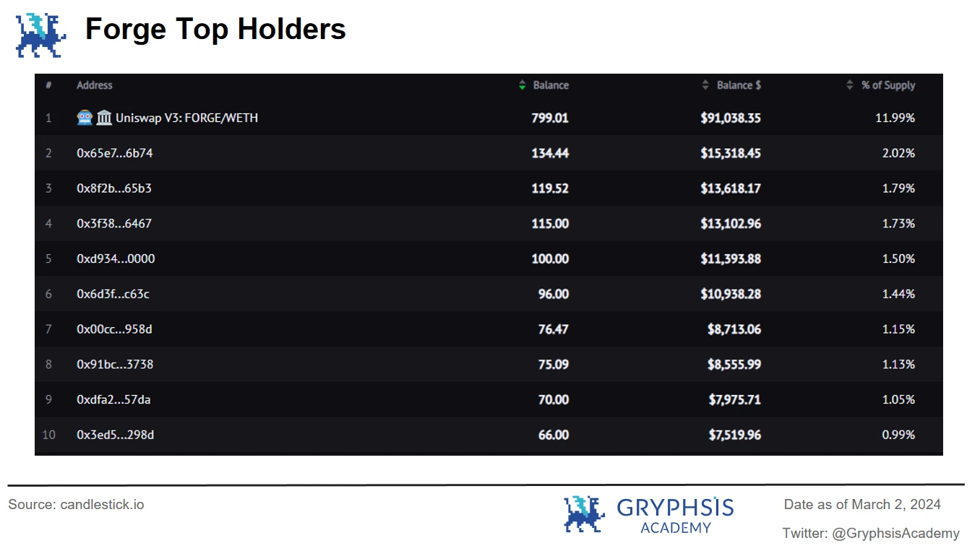980x551 pixels.
Task: Click the @GryphsisAcademy Twitter handle
Action: [x=895, y=534]
